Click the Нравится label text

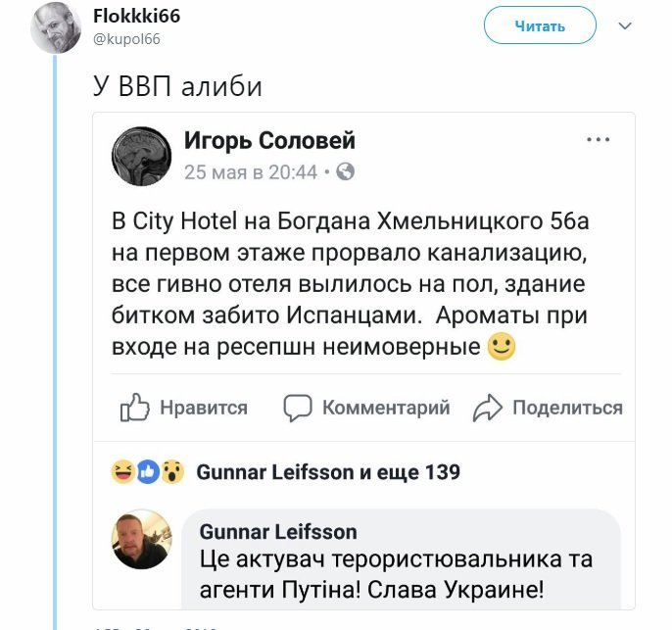(204, 408)
